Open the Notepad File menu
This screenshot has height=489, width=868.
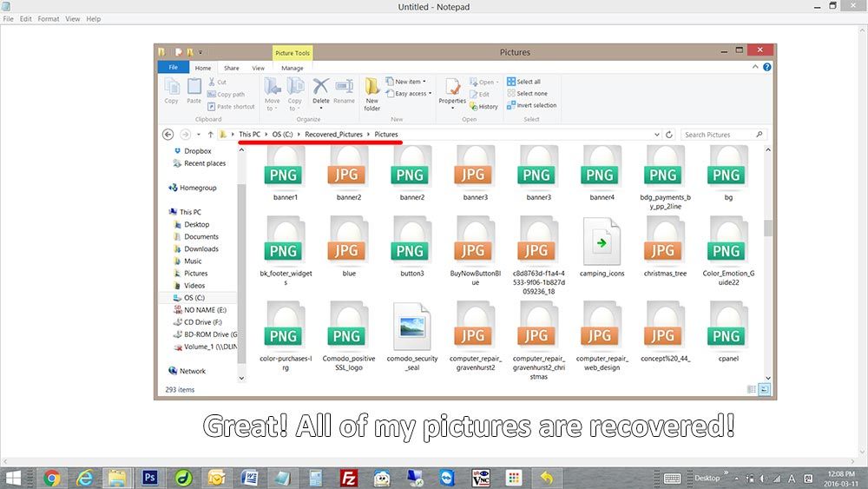[x=9, y=19]
